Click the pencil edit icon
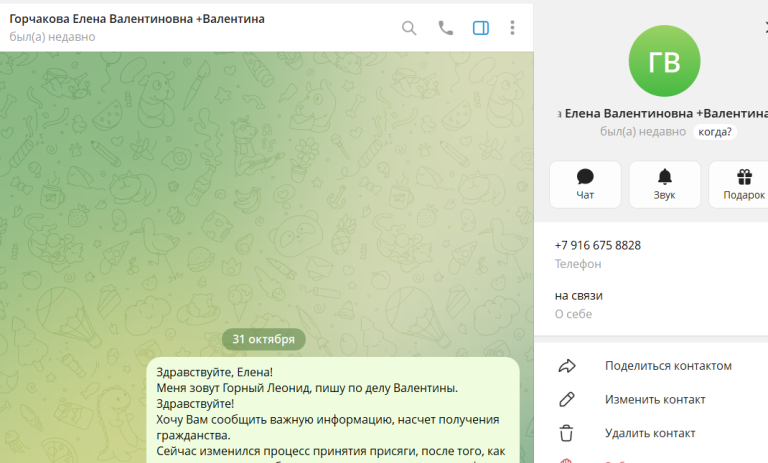This screenshot has width=768, height=463. [567, 400]
